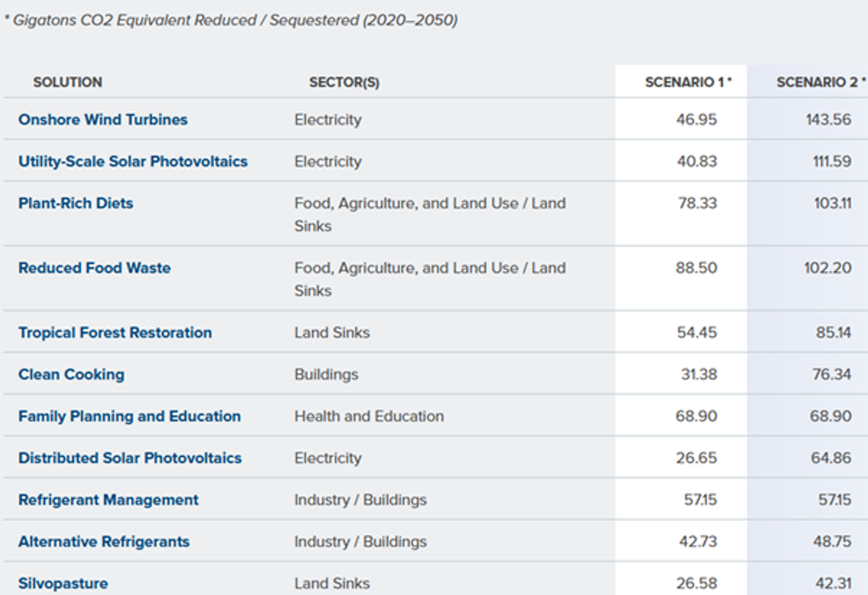868x595 pixels.
Task: Open Distributed Solar Photovoltaics link
Action: click(130, 458)
